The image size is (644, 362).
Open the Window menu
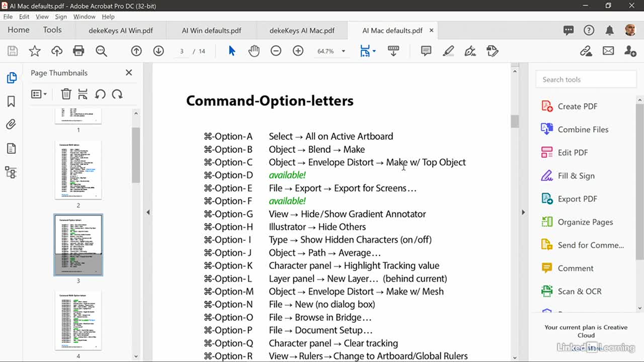(x=84, y=17)
